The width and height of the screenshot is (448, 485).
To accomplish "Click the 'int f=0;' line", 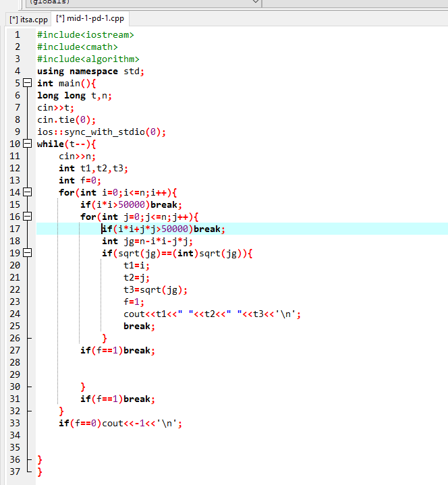I will pyautogui.click(x=80, y=180).
